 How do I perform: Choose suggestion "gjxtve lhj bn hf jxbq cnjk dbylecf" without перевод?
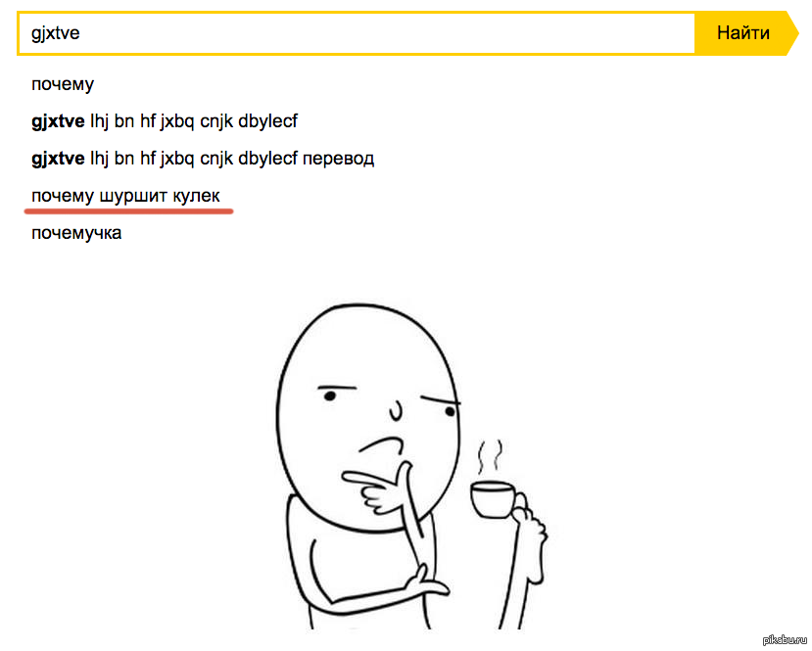coord(165,121)
